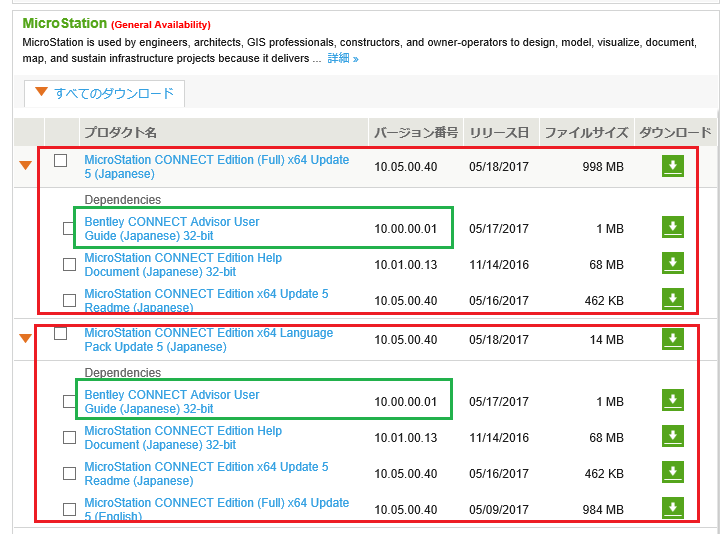The image size is (720, 536).
Task: Open Bentley CONNECT Advisor User Guide link under Full (Japanese)
Action: tap(172, 229)
